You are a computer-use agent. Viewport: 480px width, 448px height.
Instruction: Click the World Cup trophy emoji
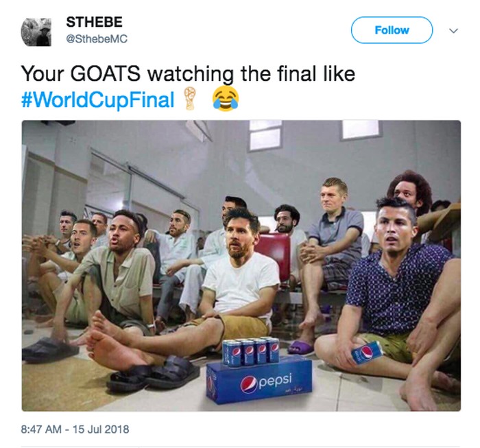[191, 99]
